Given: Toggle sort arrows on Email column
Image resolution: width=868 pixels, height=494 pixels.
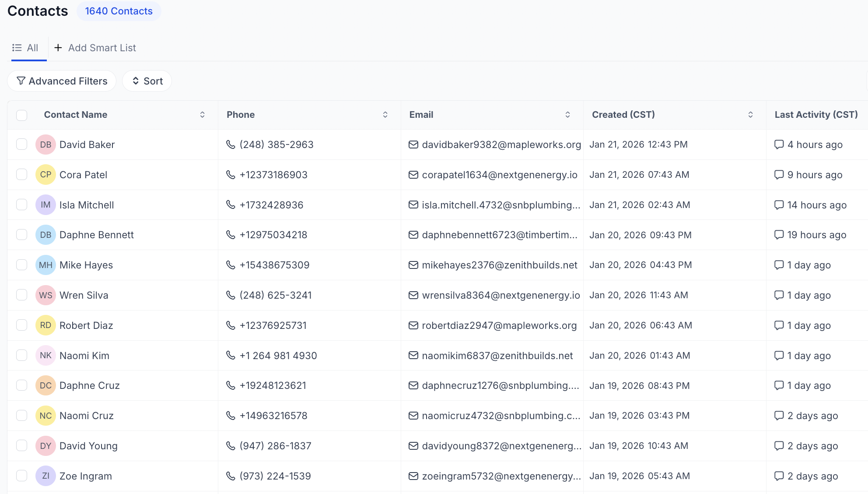Looking at the screenshot, I should coord(568,115).
